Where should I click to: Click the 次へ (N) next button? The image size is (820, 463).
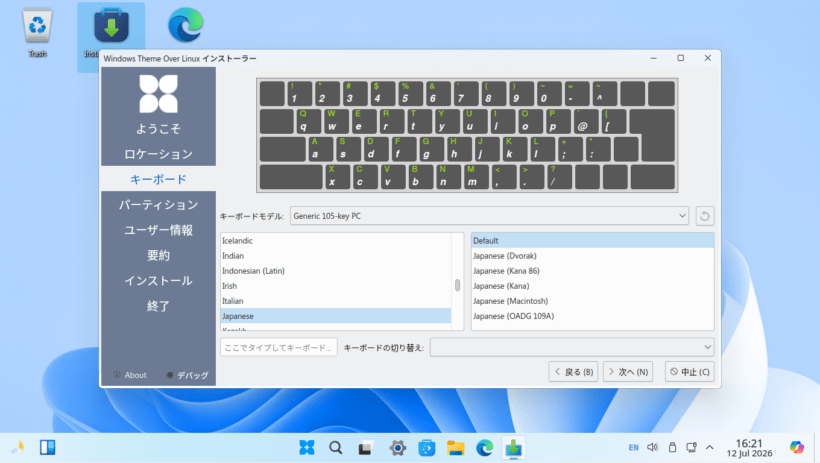628,372
